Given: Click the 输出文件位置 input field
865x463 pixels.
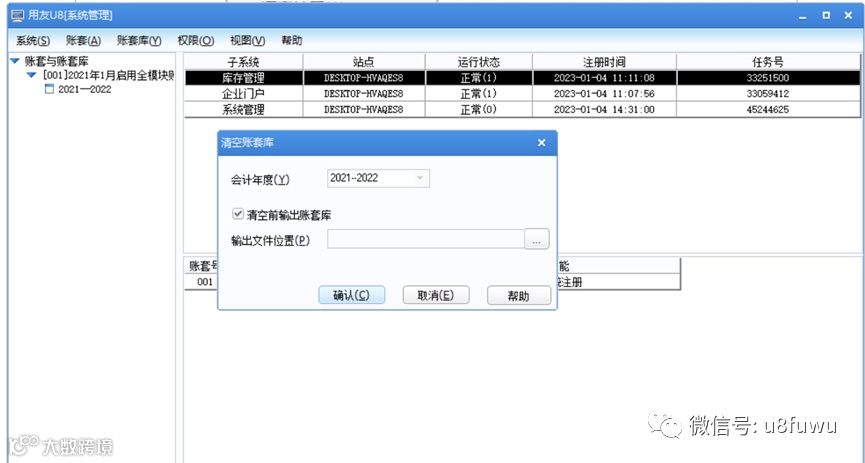Looking at the screenshot, I should [425, 240].
